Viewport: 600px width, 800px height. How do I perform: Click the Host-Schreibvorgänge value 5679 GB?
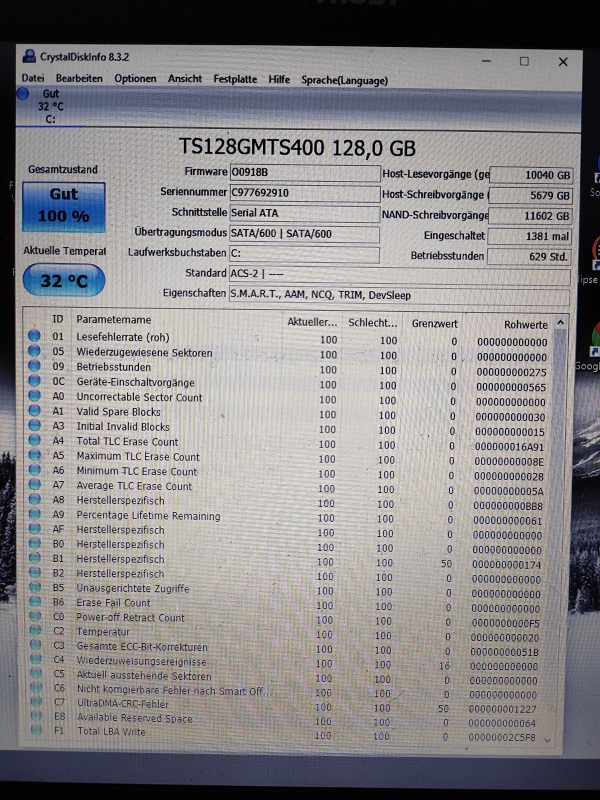(531, 195)
